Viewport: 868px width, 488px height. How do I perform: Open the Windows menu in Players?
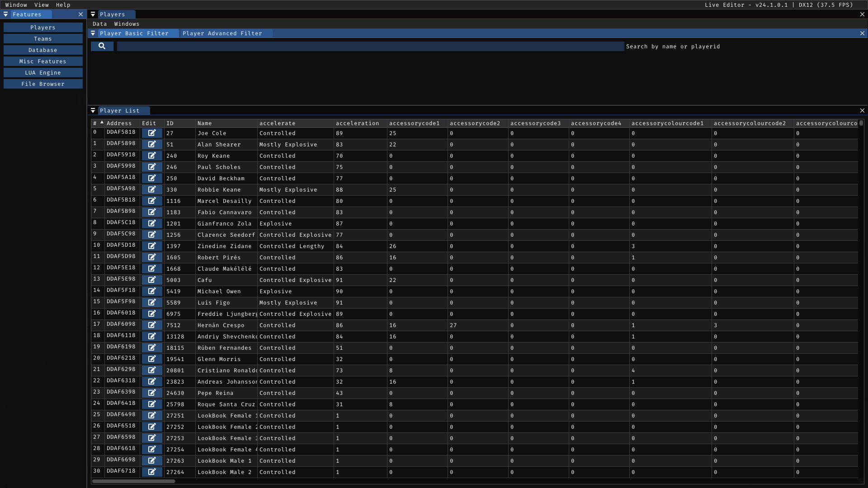tap(127, 24)
